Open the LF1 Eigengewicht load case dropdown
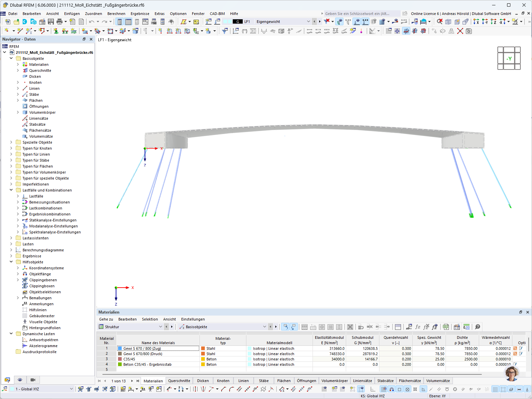The height and width of the screenshot is (399, 532). [x=309, y=21]
